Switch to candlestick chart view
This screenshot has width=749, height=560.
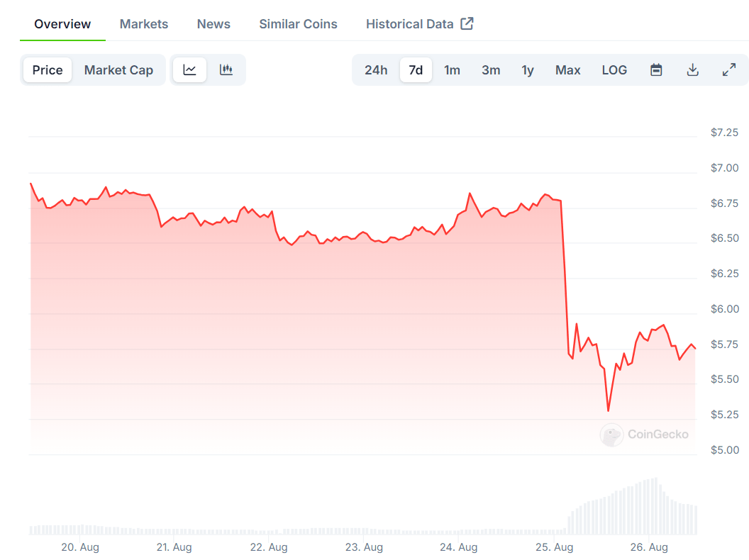pos(226,69)
